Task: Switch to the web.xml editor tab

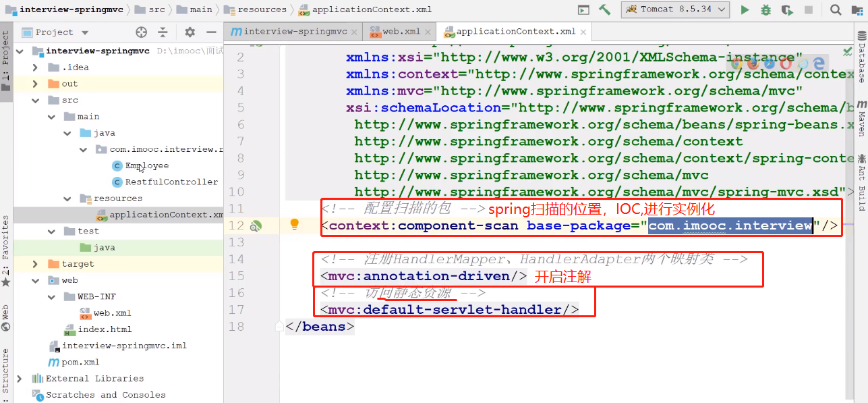Action: pos(401,32)
